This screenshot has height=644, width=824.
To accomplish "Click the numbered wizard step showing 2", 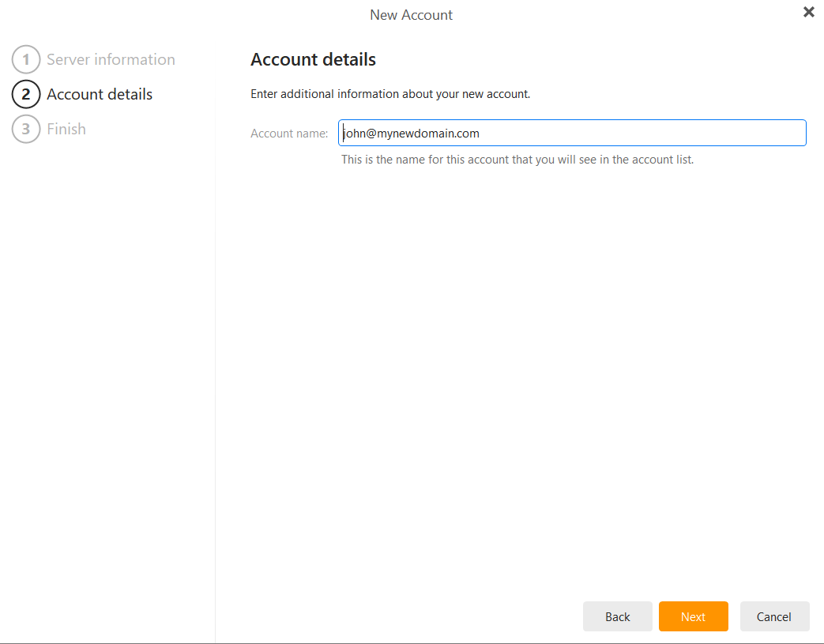I will pos(26,94).
